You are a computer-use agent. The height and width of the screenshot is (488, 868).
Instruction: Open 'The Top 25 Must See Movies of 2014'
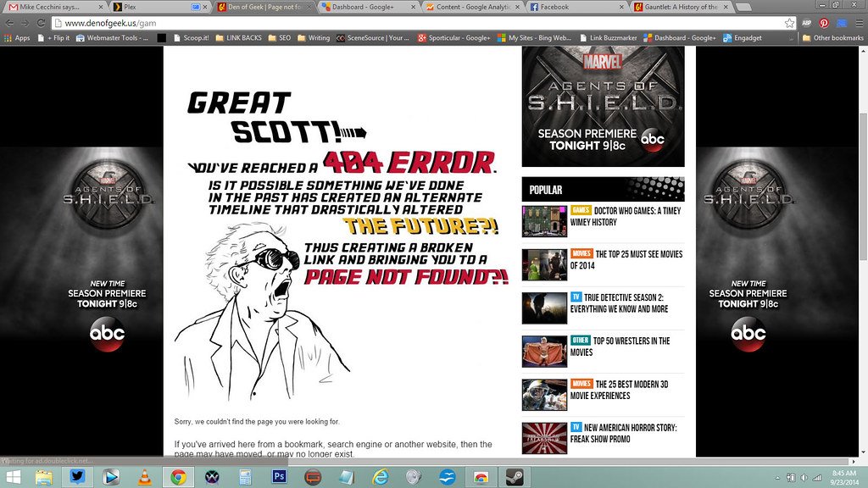tap(626, 259)
